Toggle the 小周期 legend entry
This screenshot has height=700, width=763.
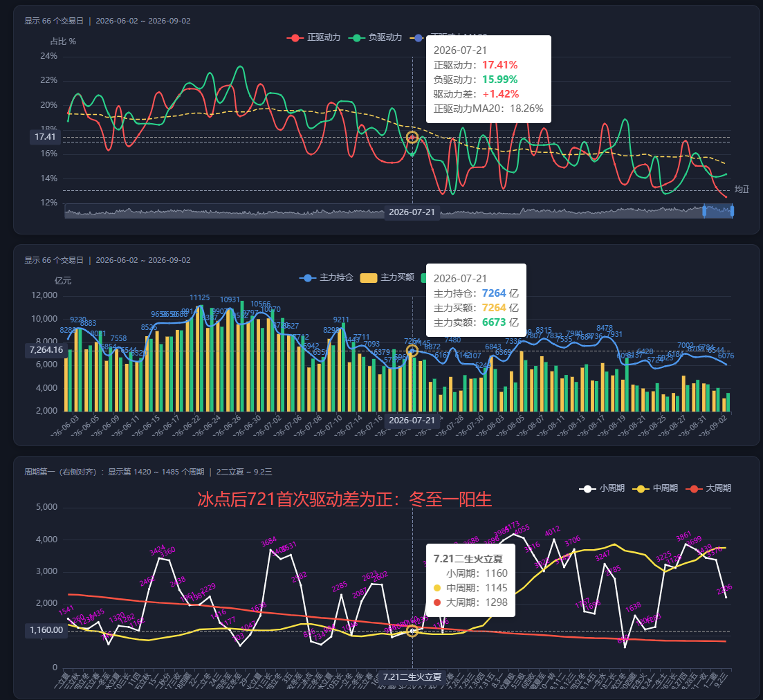point(602,488)
